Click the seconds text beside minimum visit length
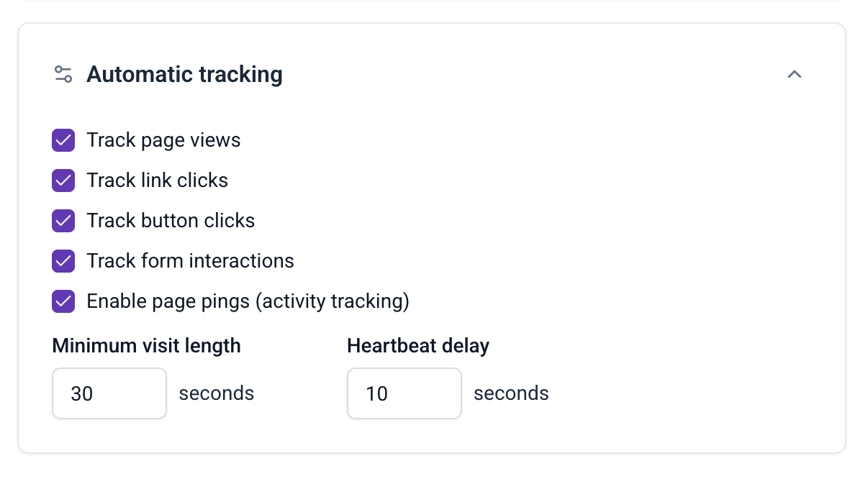 pos(216,393)
